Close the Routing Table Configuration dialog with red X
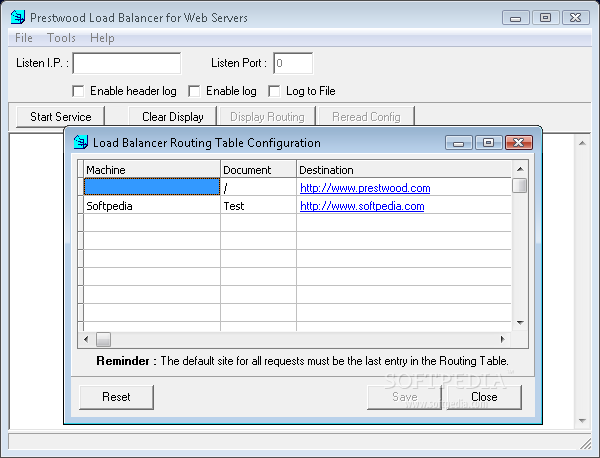This screenshot has width=600, height=458. 518,143
